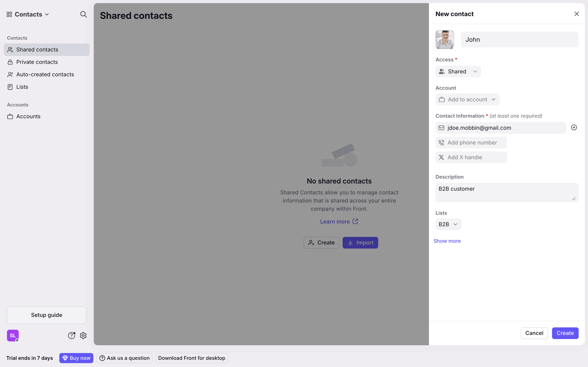Click the SL user avatar
Screen dimensions: 588x367
pyautogui.click(x=13, y=336)
